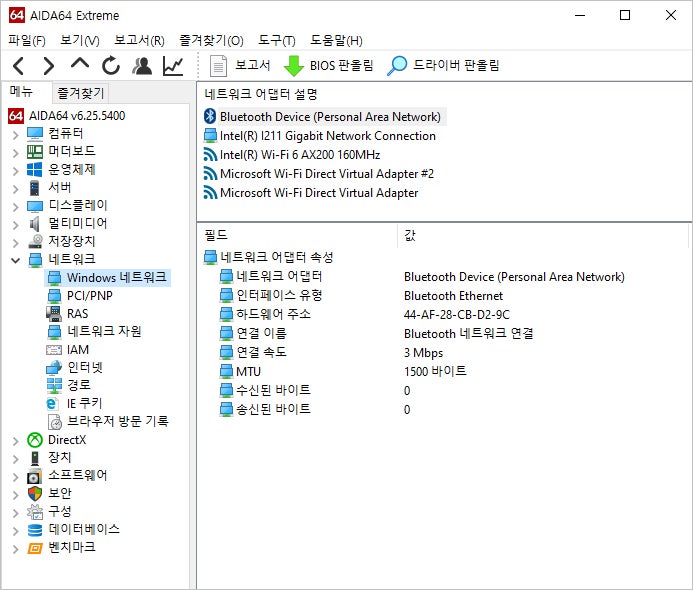
Task: Open the 보기(V) menu
Action: [x=80, y=41]
